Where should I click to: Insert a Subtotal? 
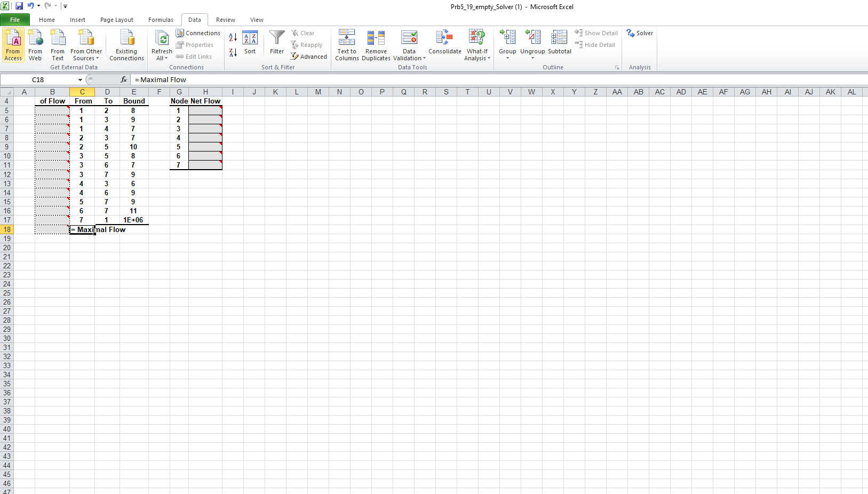point(559,45)
